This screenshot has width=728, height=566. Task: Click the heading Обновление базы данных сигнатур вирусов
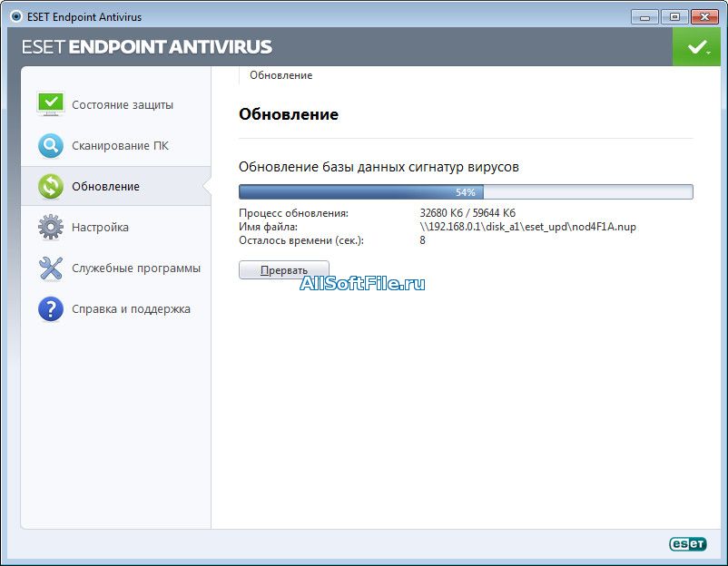coord(379,167)
